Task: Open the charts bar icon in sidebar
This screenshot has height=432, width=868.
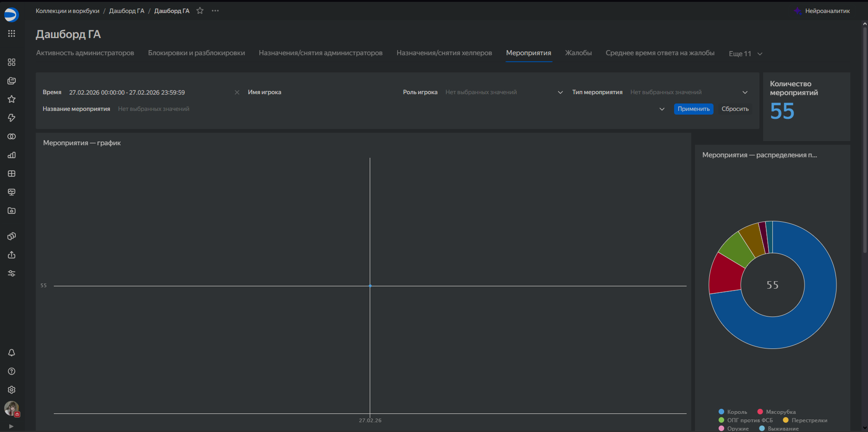Action: click(x=12, y=155)
